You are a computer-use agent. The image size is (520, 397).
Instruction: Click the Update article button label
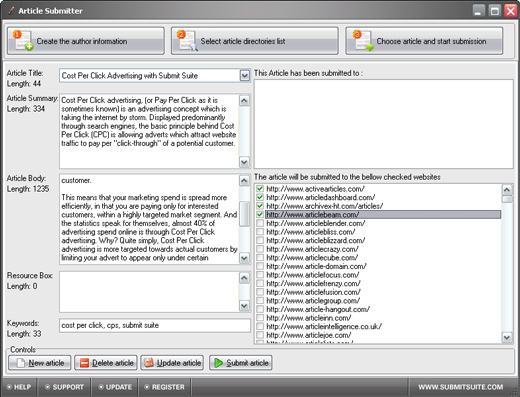179,363
